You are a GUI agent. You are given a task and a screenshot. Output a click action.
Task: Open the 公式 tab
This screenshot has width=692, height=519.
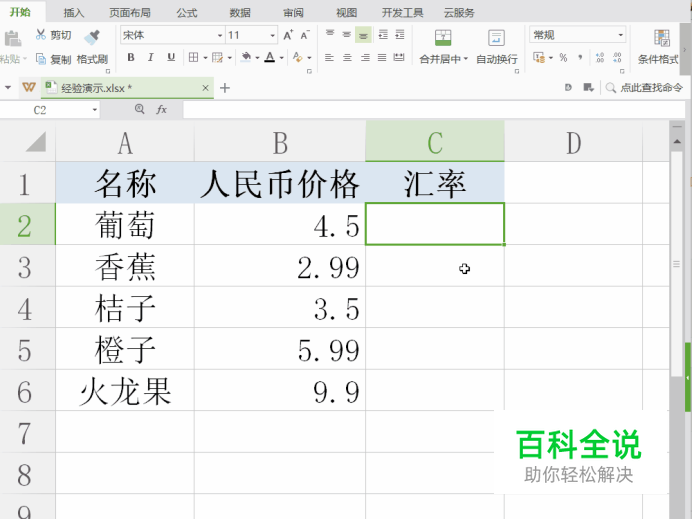point(187,13)
